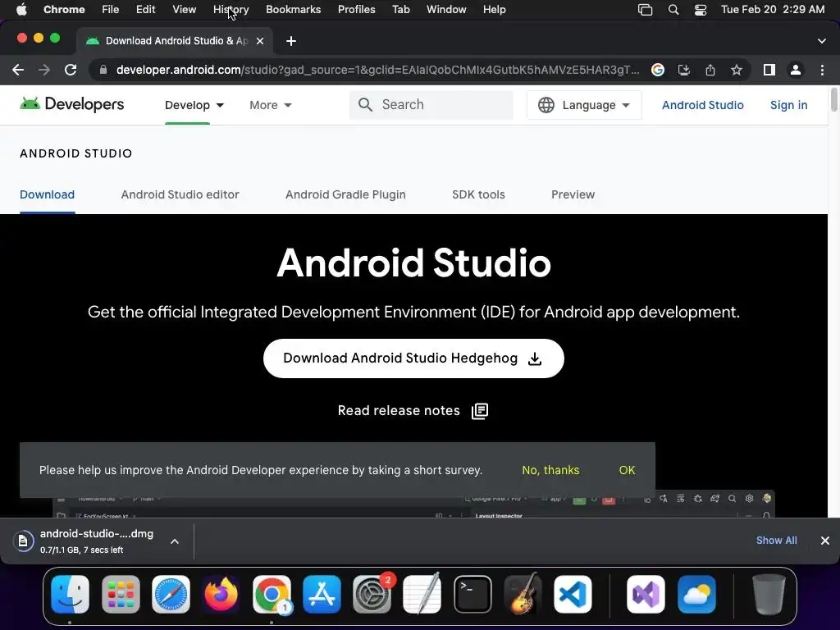
Task: Open Spotlight search in menu bar
Action: tap(673, 10)
